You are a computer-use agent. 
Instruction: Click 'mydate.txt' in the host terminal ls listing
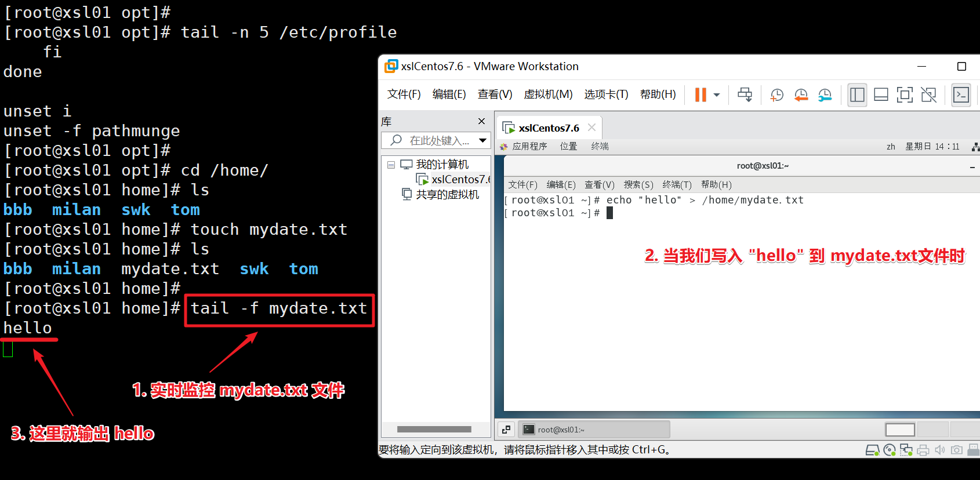click(x=170, y=269)
